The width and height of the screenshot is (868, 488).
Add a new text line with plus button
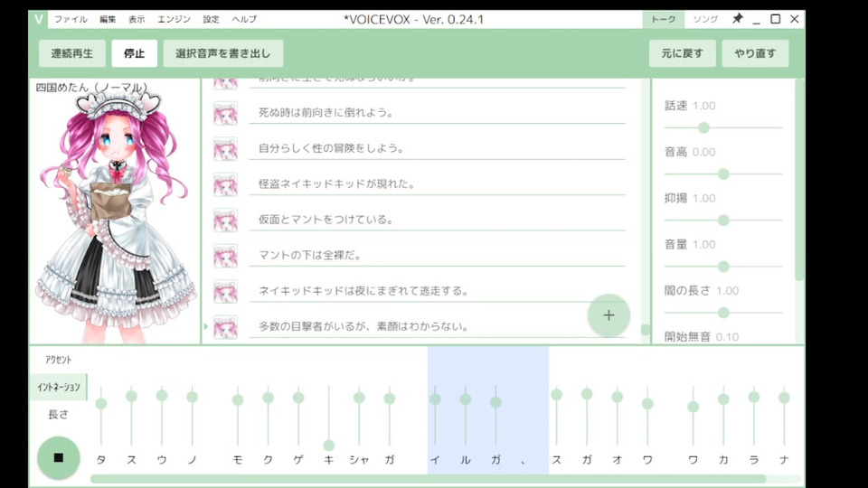pos(609,315)
